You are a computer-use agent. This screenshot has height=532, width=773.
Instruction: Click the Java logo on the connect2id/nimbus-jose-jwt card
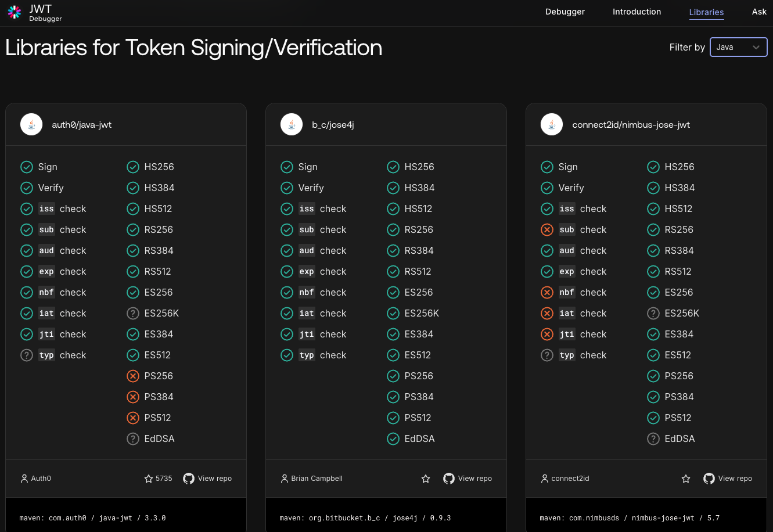pos(552,124)
